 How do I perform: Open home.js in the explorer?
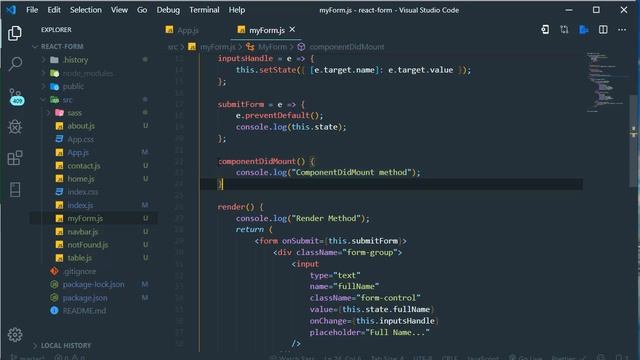pos(81,179)
